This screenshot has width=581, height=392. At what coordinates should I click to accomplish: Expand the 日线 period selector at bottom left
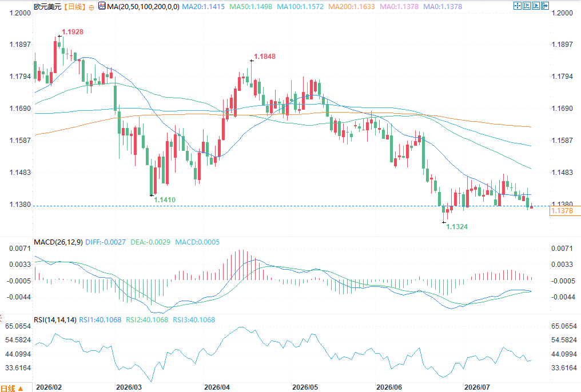[12, 389]
